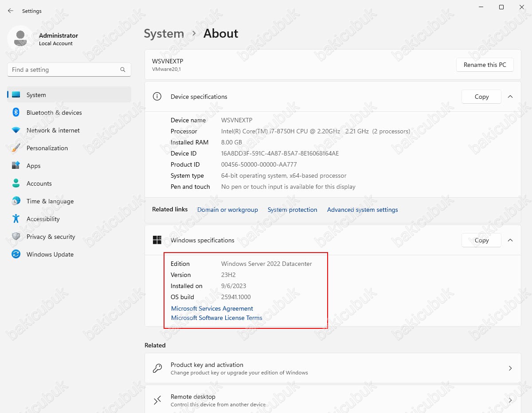
Task: Collapse the Device specifications section
Action: (x=510, y=97)
